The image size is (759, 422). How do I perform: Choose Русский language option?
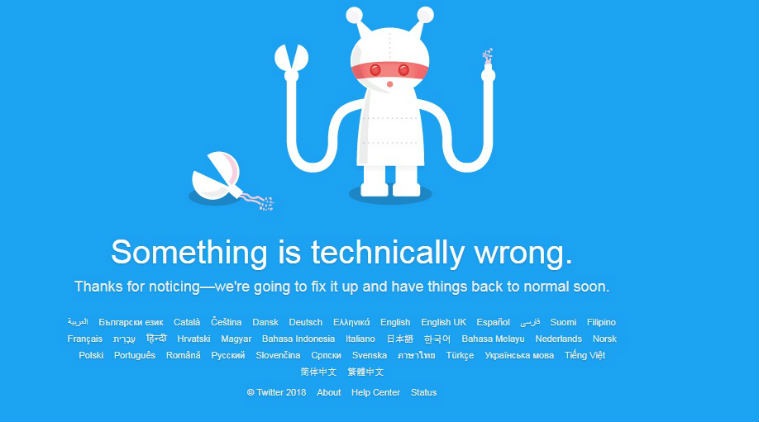[x=228, y=355]
